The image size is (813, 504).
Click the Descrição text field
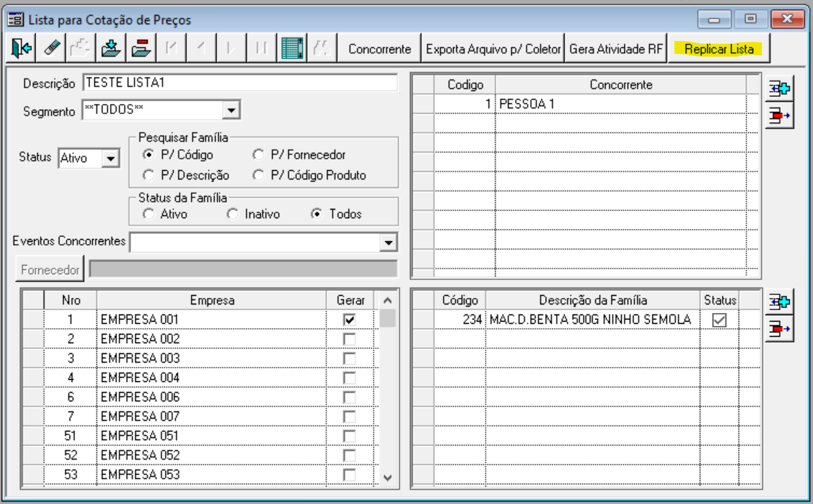tap(240, 83)
